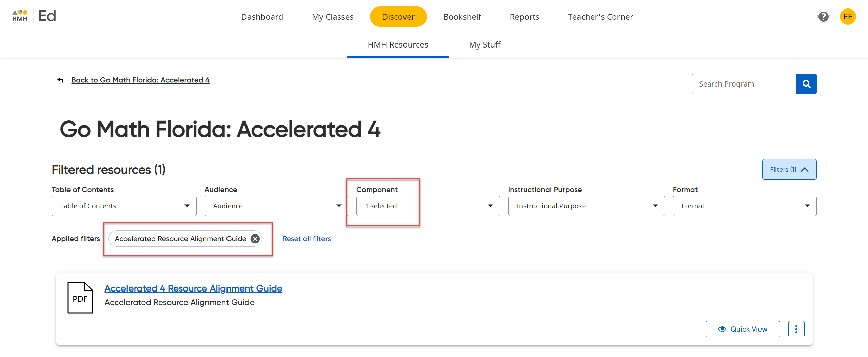Viewport: 868px width, 357px height.
Task: Collapse the Filters panel via Filters (1) button
Action: (x=789, y=169)
